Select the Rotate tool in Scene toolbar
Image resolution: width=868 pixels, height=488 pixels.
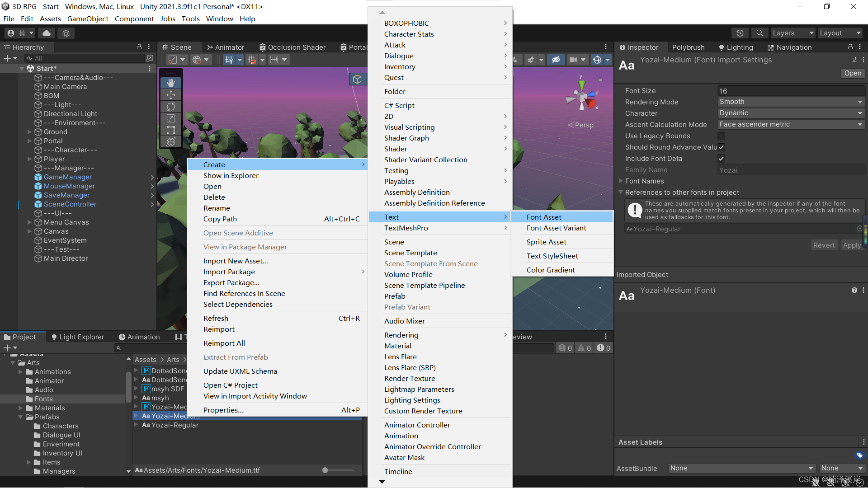tap(171, 106)
